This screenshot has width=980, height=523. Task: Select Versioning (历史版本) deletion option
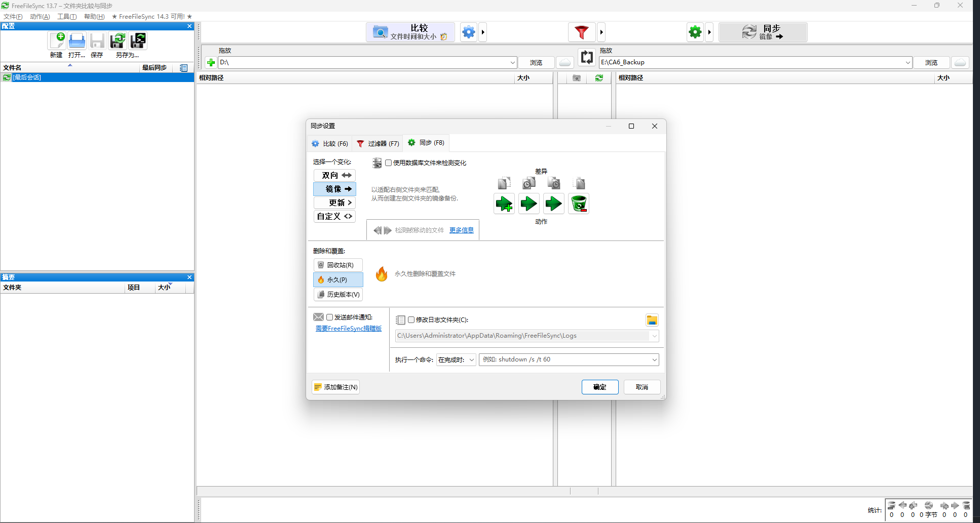[x=338, y=294]
